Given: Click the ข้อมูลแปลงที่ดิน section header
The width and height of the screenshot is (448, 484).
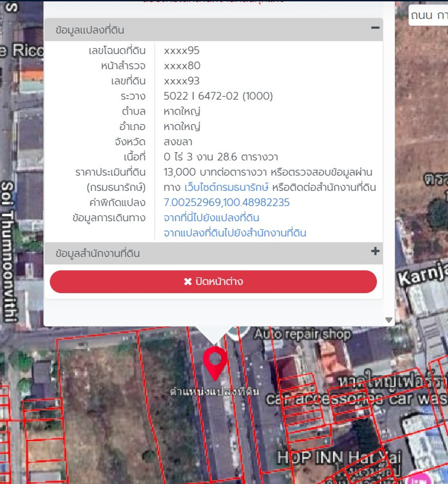Looking at the screenshot, I should [x=90, y=30].
